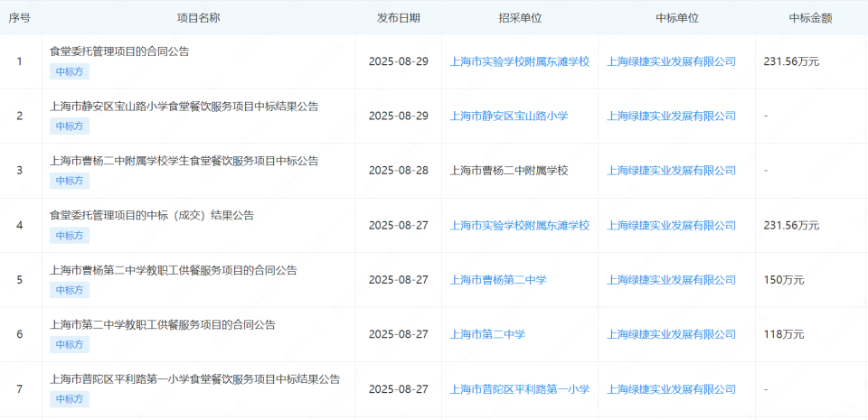Select date 2025-08-29 in row 1

[x=399, y=61]
